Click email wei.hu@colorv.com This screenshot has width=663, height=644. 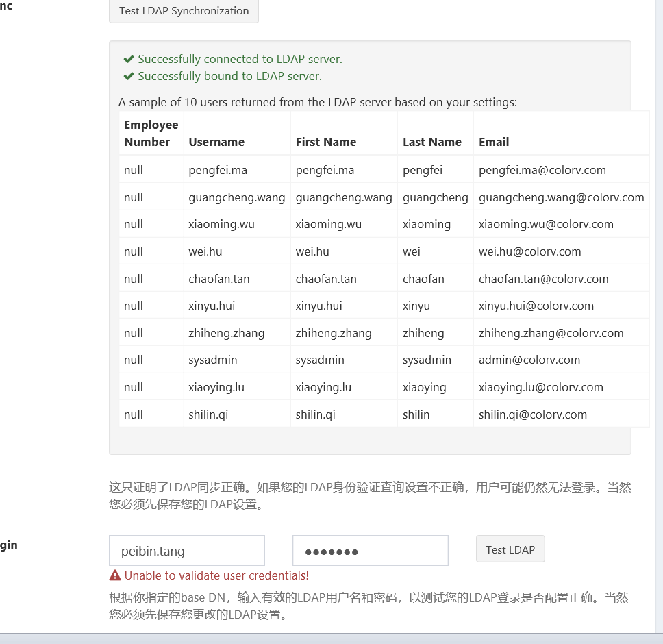[530, 251]
